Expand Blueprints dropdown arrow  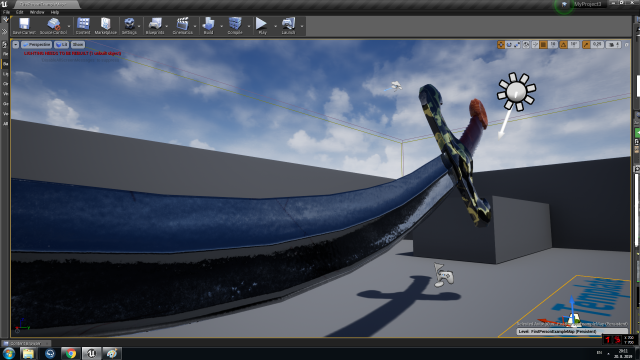[x=167, y=27]
